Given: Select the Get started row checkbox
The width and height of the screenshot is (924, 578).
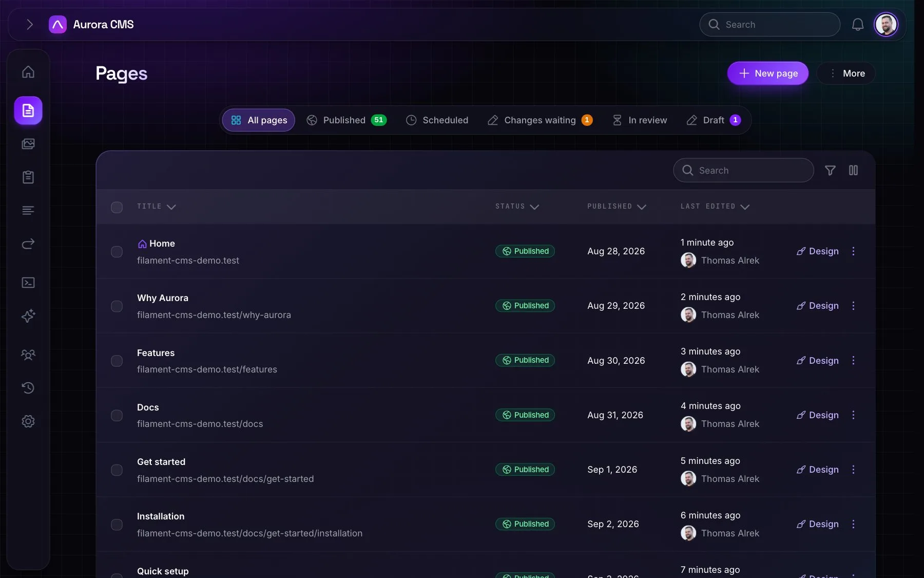Looking at the screenshot, I should 117,470.
